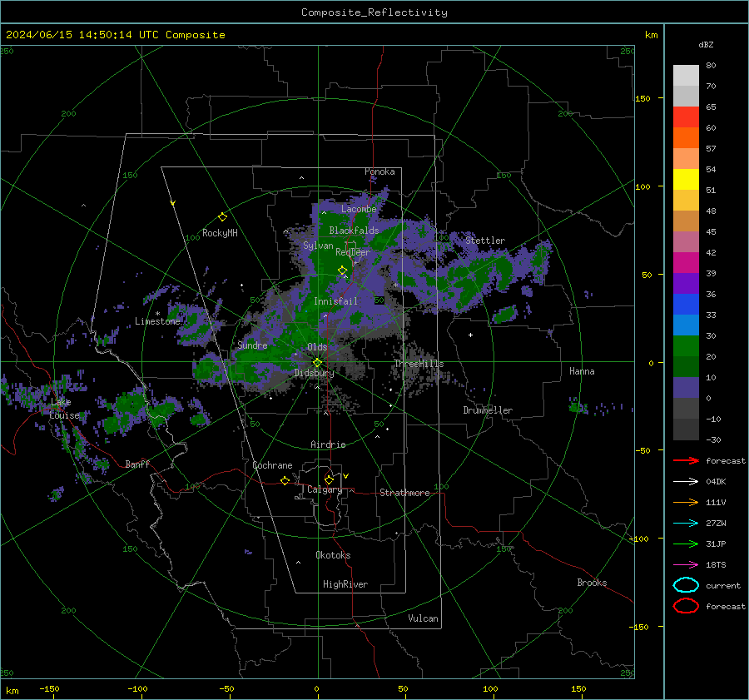The height and width of the screenshot is (700, 749).
Task: Click the Lake Louise label
Action: (64, 409)
